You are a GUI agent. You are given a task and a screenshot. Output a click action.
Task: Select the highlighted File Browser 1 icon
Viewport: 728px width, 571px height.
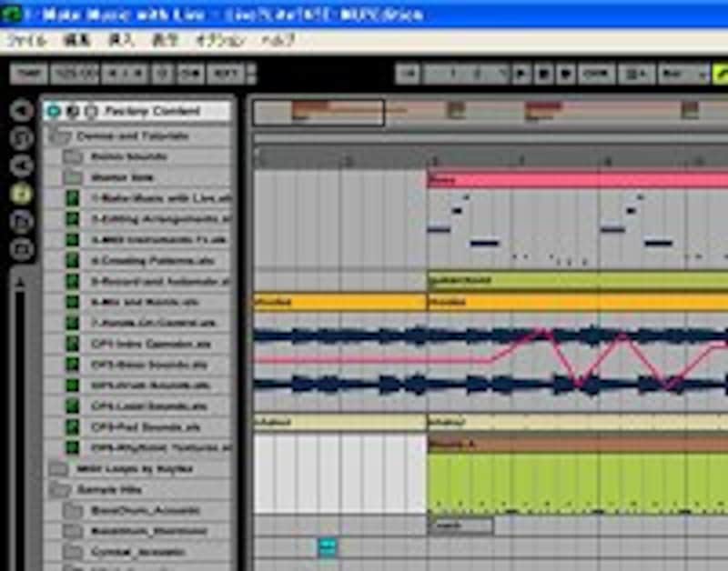tap(22, 194)
